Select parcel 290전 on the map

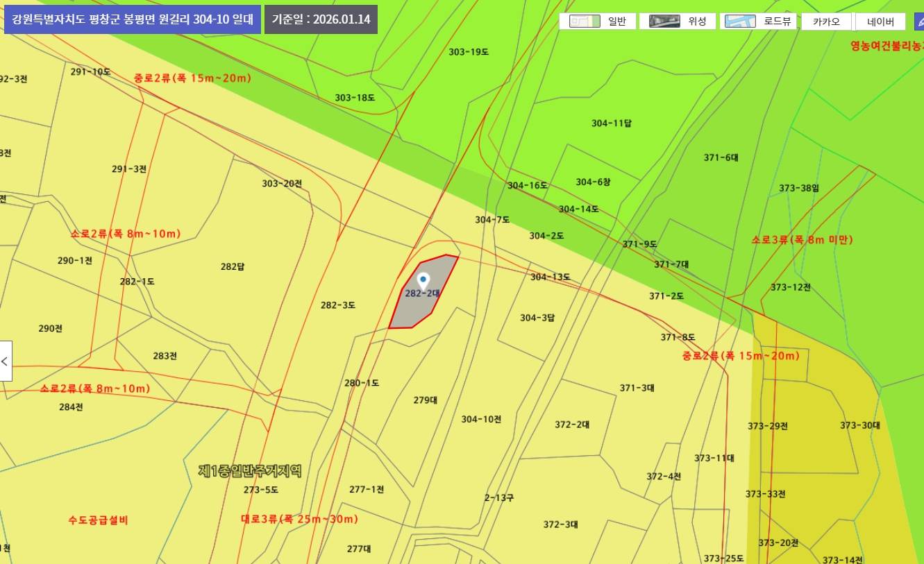(x=50, y=328)
